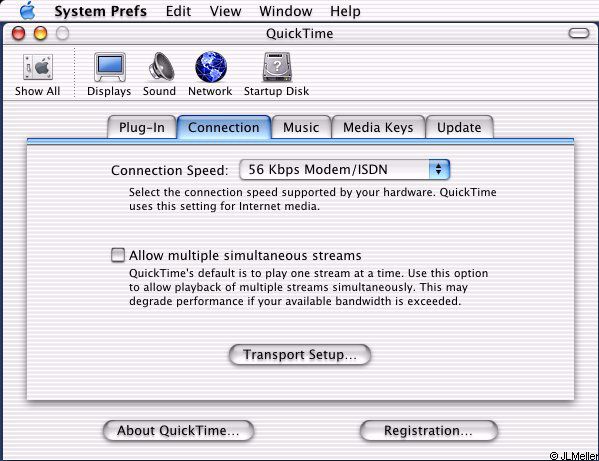Expand the Connection Speed dropdown arrows
Screen dimensions: 599x461
tap(439, 169)
